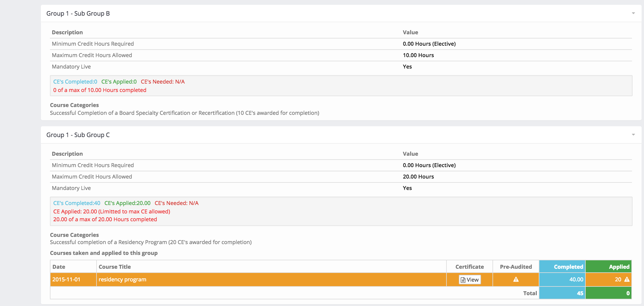The height and width of the screenshot is (306, 644).
Task: Click 'CE's Needed: N/A' in Sub Group B
Action: 163,82
